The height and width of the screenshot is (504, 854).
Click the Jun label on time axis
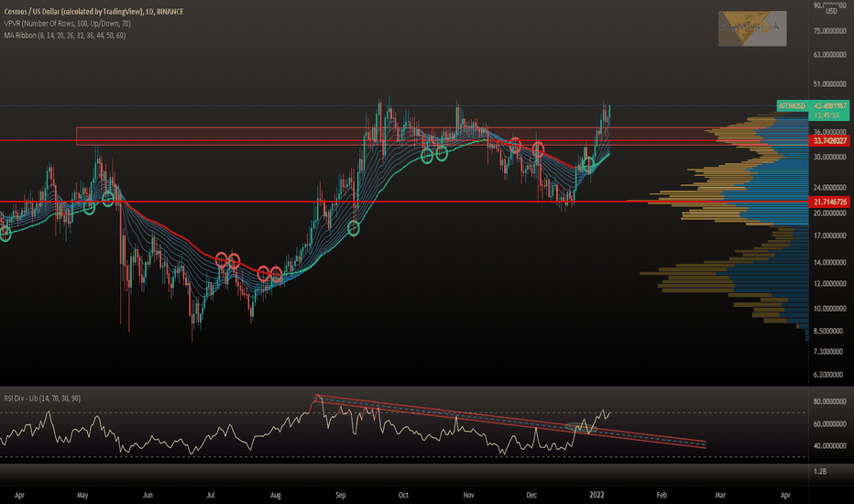(x=148, y=495)
